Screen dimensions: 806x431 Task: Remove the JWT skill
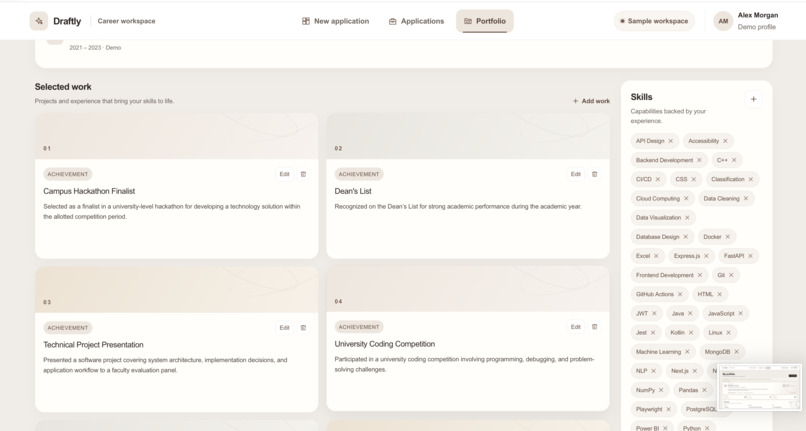(654, 313)
